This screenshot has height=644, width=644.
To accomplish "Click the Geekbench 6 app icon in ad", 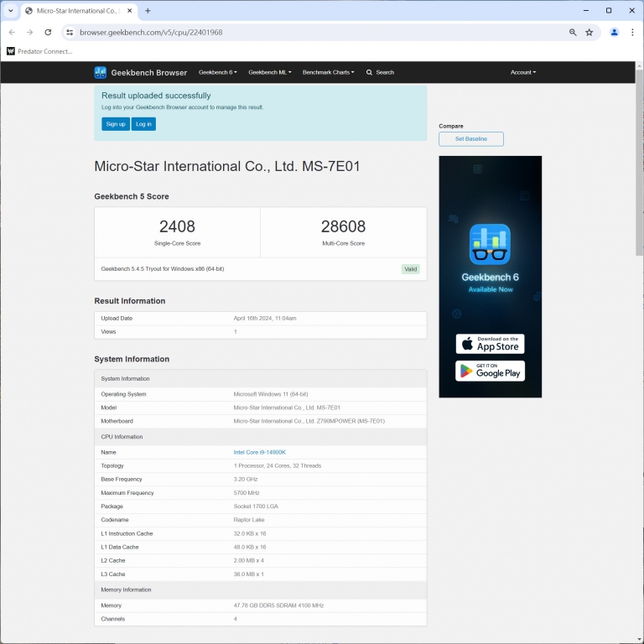I will [x=490, y=244].
